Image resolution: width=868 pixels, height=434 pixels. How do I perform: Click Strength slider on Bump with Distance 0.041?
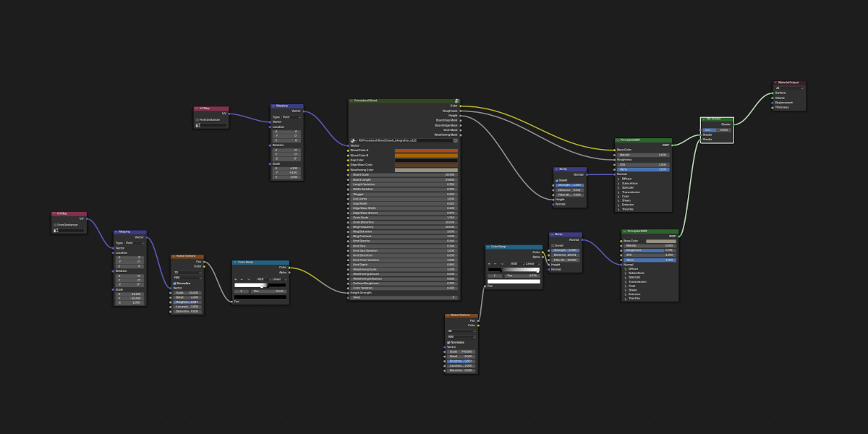pos(569,185)
